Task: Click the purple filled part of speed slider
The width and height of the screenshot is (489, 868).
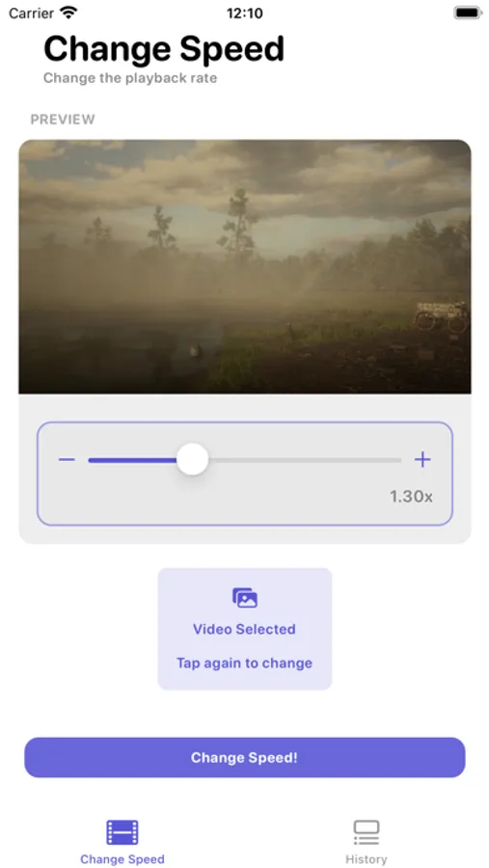Action: pos(132,460)
